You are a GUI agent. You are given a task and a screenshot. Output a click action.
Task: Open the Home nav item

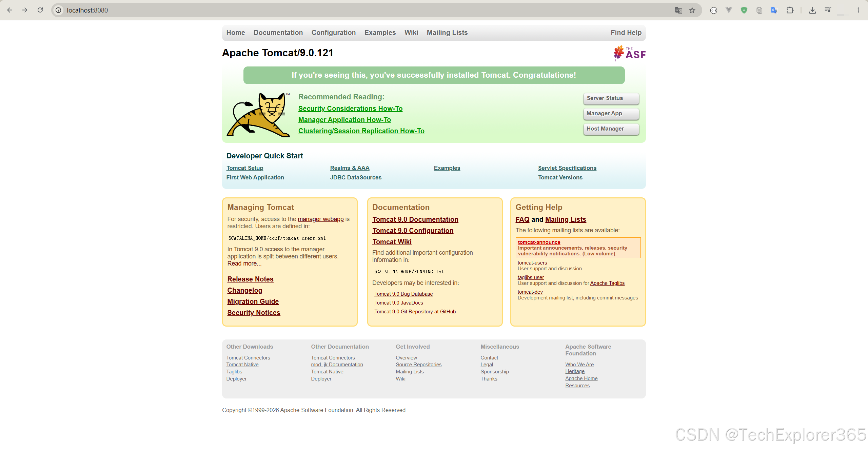(236, 33)
